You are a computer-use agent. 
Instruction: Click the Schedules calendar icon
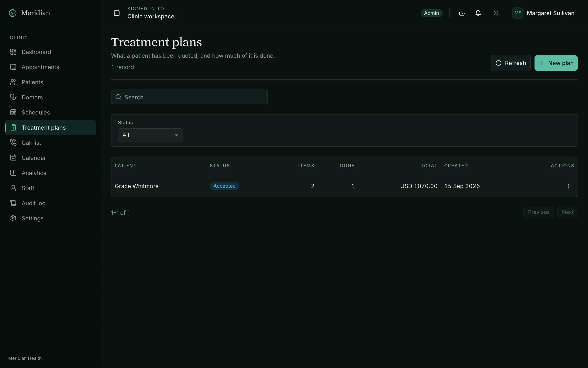pos(13,112)
